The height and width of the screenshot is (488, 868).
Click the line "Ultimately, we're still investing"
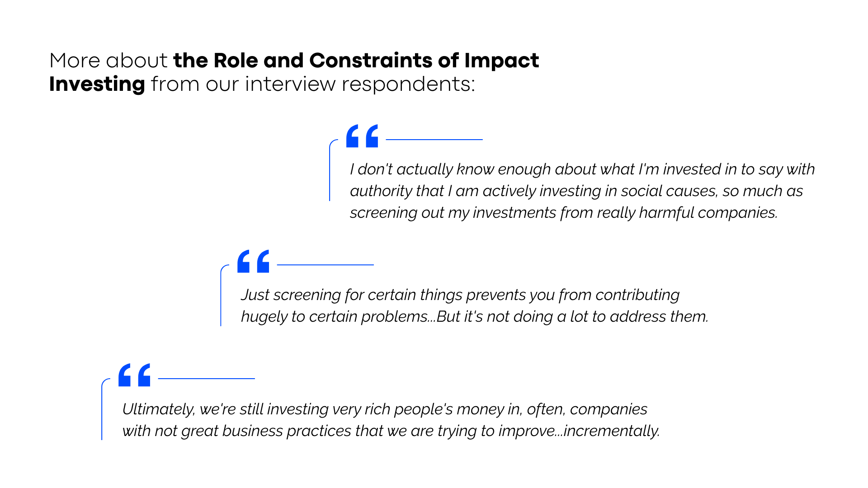click(385, 409)
